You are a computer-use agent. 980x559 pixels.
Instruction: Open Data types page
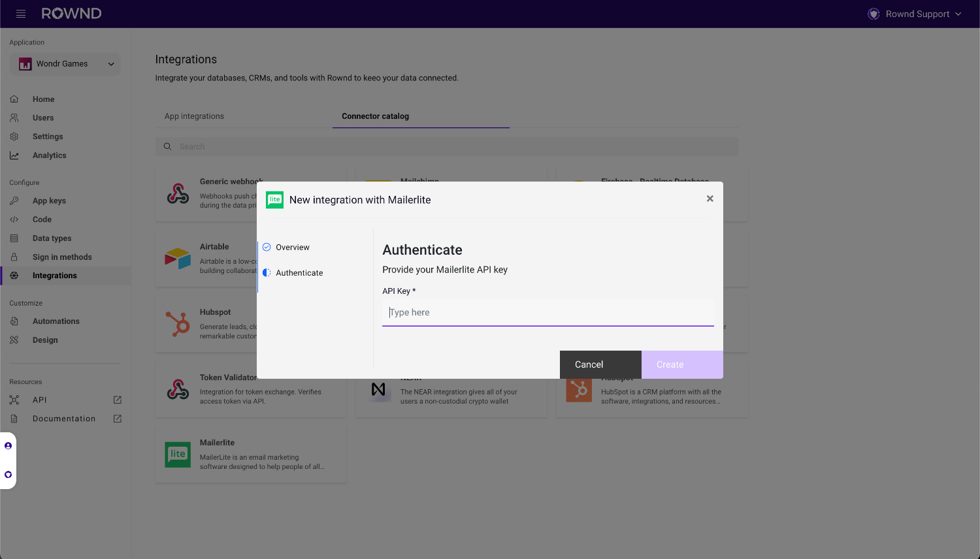pos(52,238)
